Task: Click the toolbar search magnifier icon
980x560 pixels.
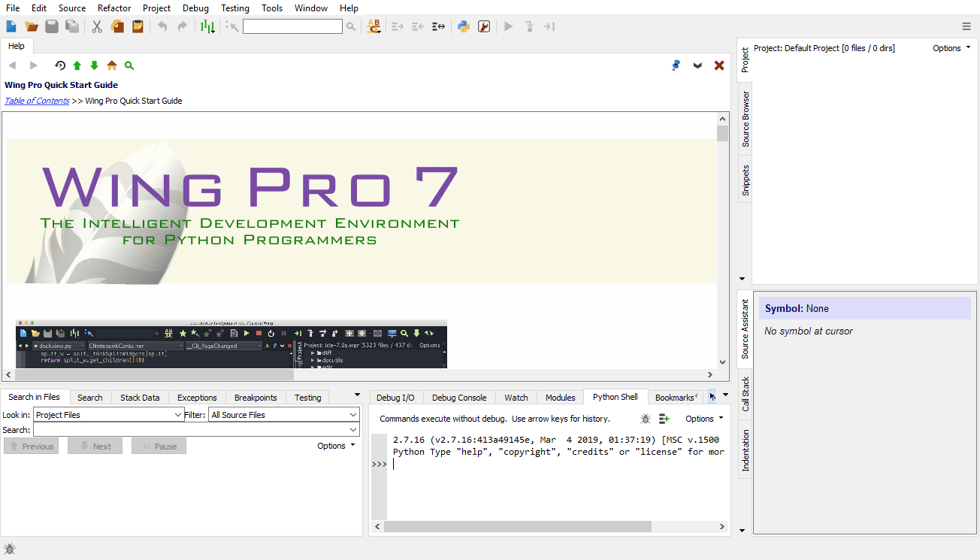Action: 351,26
